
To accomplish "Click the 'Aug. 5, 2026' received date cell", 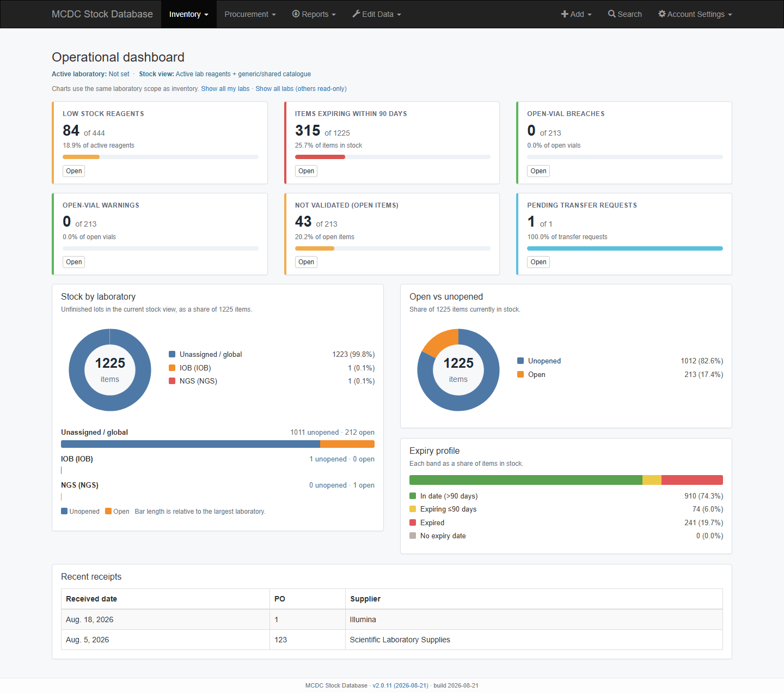I will tap(166, 640).
